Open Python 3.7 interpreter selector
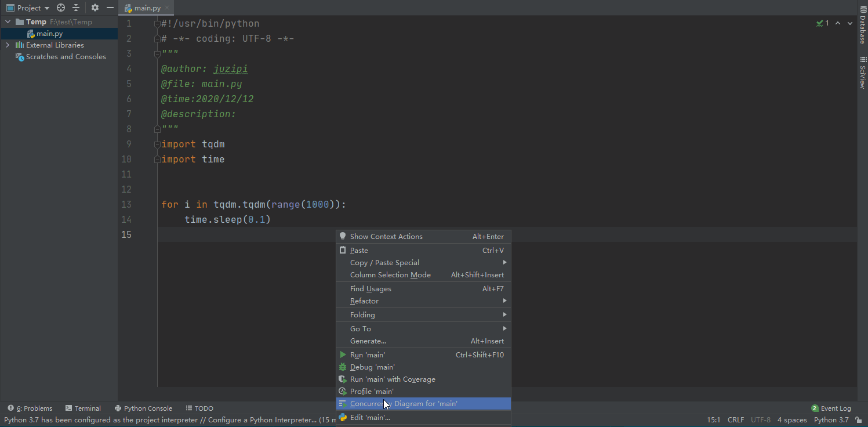Viewport: 868px width, 427px height. coord(831,420)
